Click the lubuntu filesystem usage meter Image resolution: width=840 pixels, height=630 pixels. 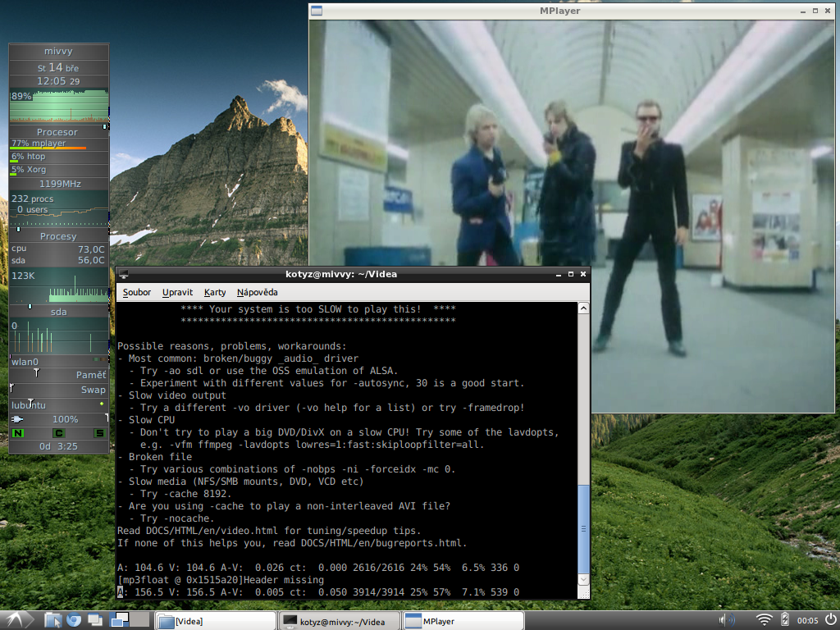[58, 405]
